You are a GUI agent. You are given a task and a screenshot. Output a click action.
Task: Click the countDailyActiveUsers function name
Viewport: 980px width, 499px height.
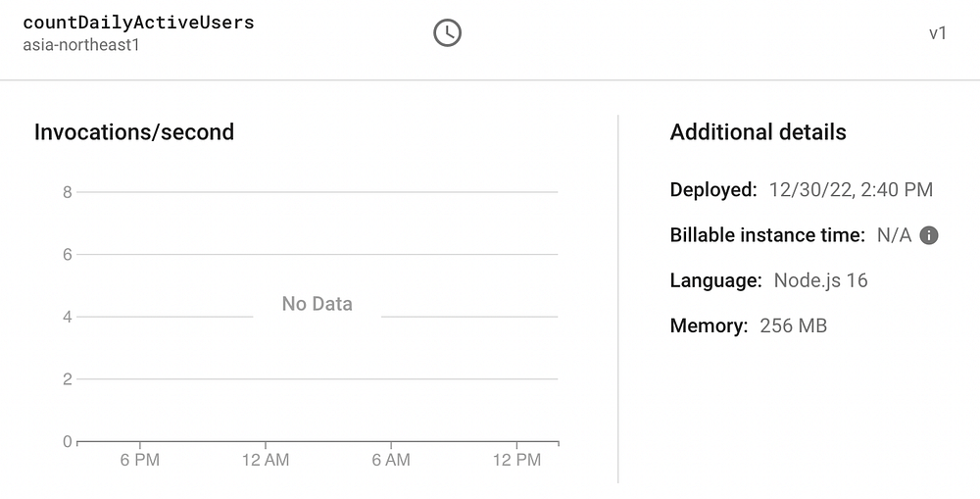click(138, 23)
